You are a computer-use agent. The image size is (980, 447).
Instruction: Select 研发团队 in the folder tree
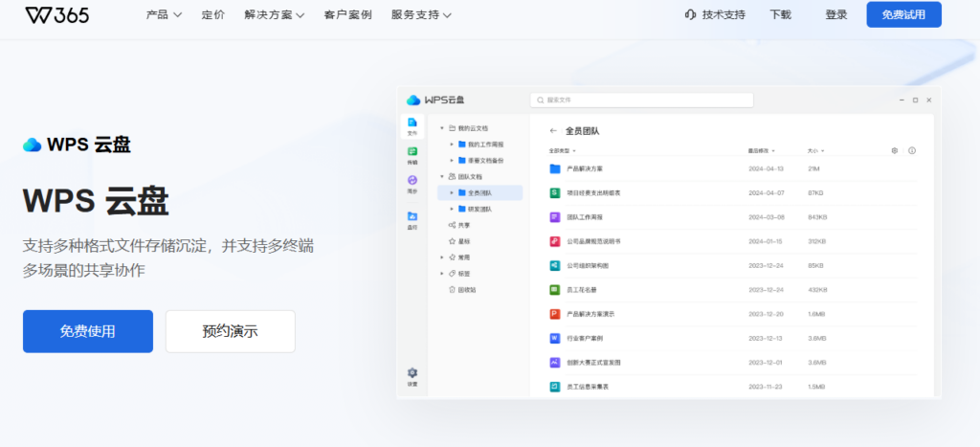pos(480,209)
